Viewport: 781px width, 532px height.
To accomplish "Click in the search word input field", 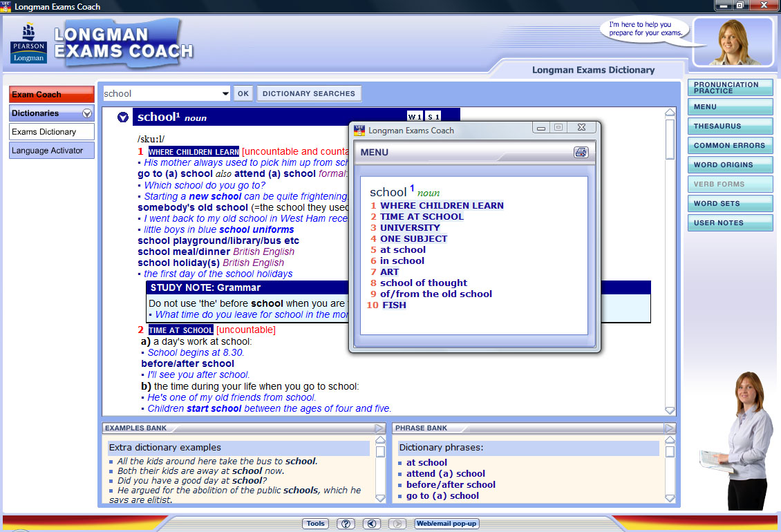I will click(x=161, y=94).
